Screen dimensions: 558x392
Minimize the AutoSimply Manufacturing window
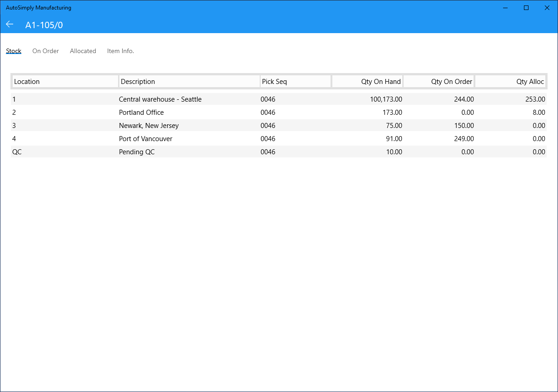point(505,8)
